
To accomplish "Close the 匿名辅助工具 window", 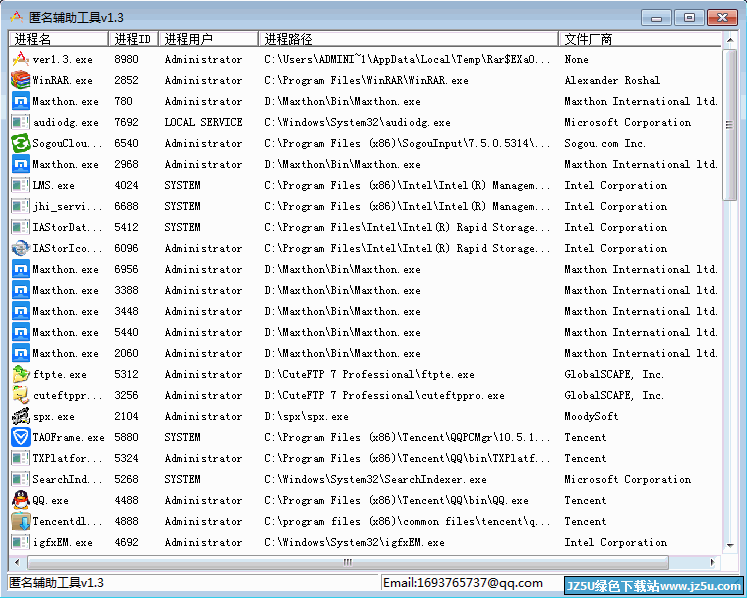I will [722, 18].
